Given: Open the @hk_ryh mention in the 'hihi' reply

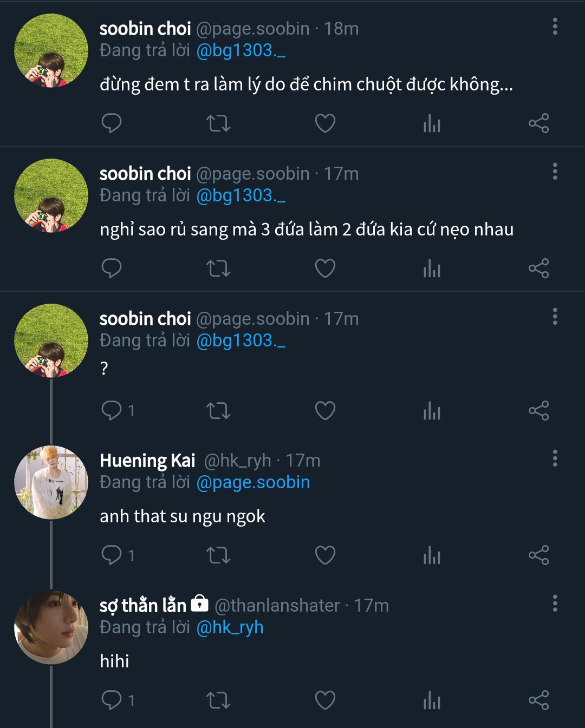Looking at the screenshot, I should click(x=230, y=627).
